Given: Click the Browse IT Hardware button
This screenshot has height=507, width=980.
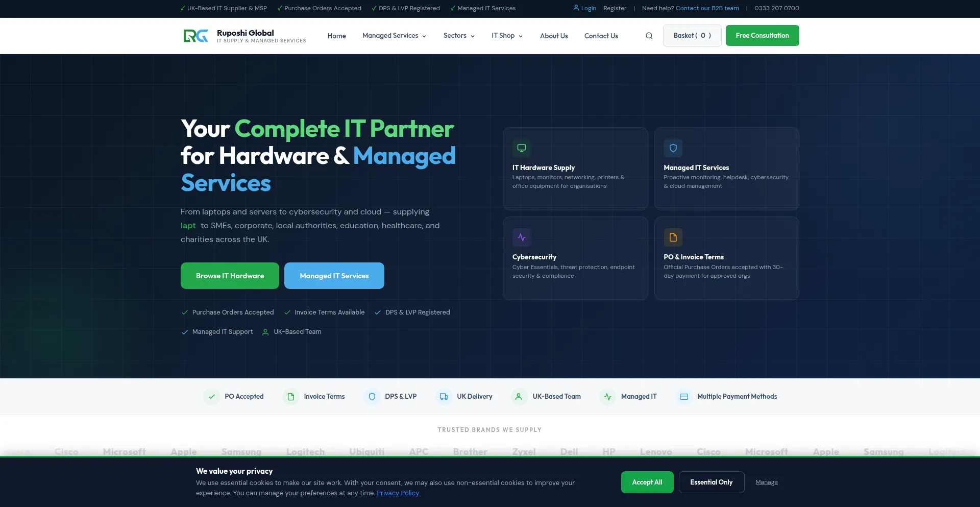Looking at the screenshot, I should pos(230,276).
